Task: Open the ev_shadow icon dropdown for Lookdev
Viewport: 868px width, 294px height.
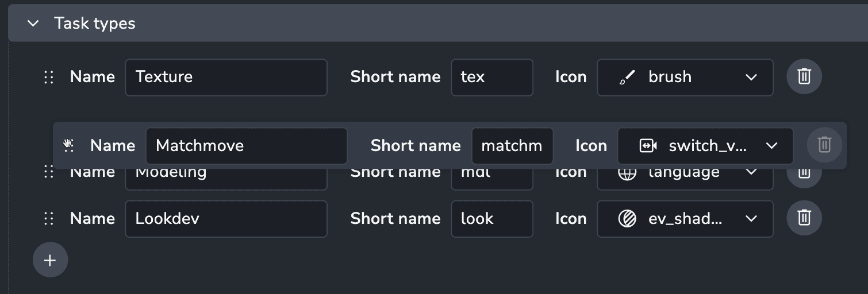Action: [750, 219]
